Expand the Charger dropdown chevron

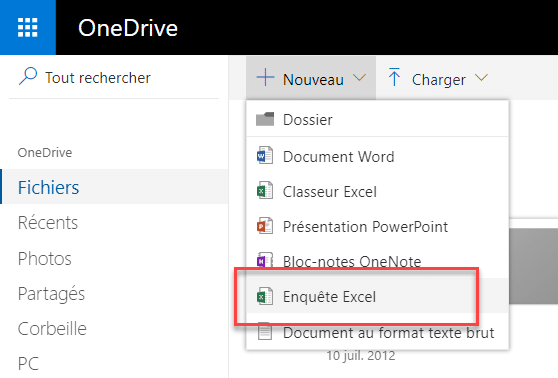481,78
